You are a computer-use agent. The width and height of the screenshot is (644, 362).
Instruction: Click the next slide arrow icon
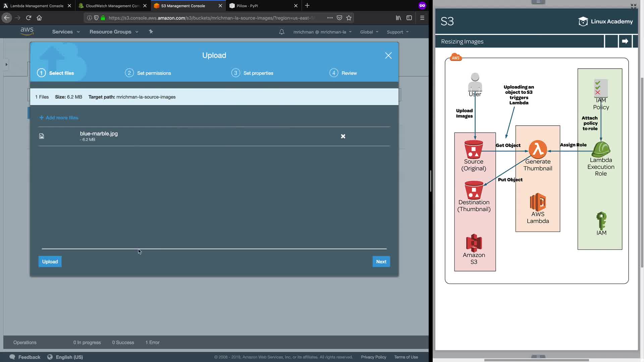point(625,41)
